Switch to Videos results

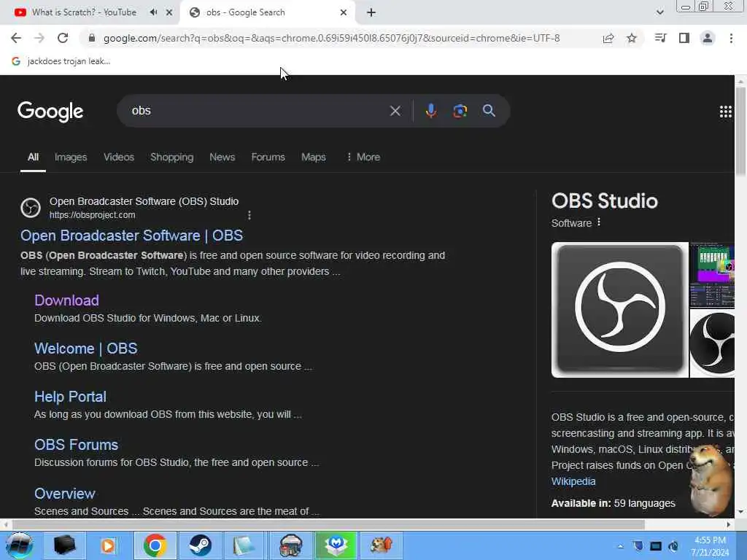[119, 157]
